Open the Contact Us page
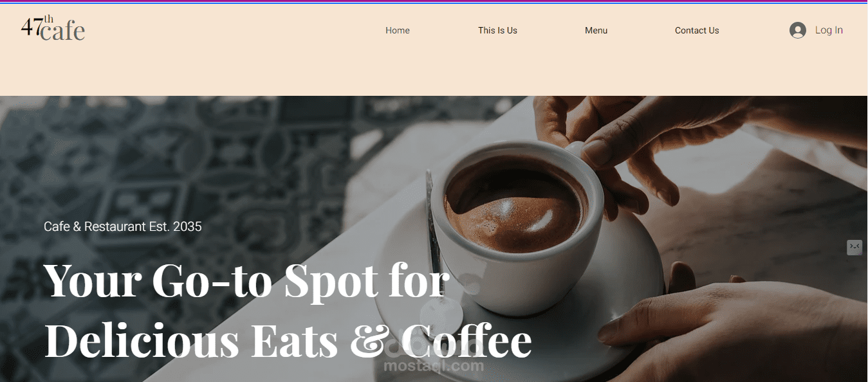The width and height of the screenshot is (868, 382). [697, 30]
